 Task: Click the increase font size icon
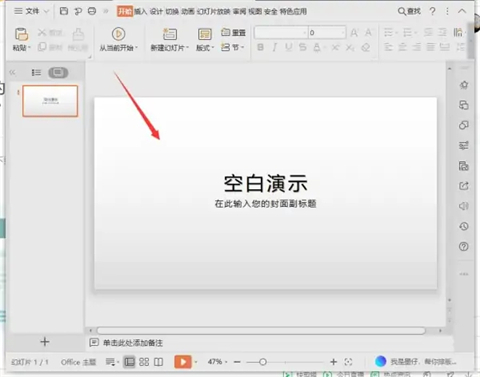pyautogui.click(x=354, y=33)
